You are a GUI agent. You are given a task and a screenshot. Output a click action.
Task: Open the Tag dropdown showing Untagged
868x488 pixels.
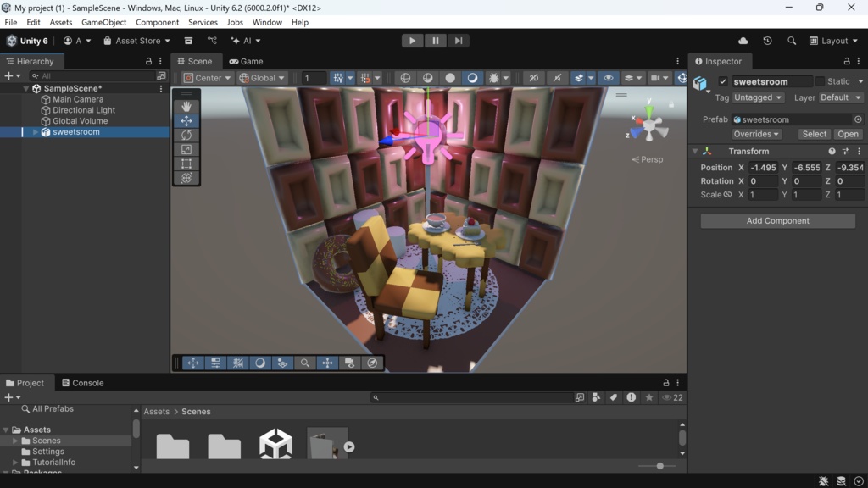pos(758,97)
